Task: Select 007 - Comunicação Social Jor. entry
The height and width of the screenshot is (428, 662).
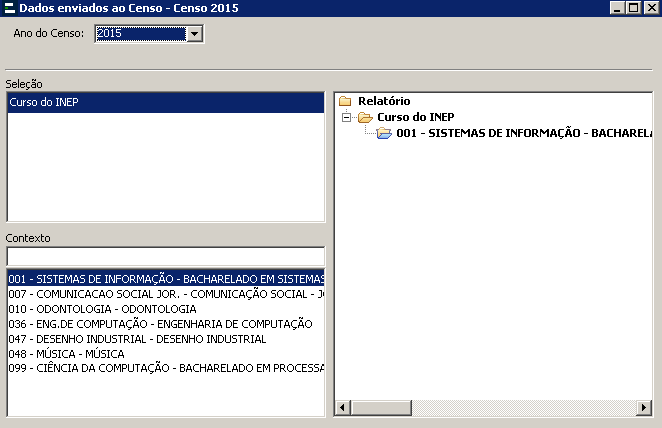Action: point(165,294)
